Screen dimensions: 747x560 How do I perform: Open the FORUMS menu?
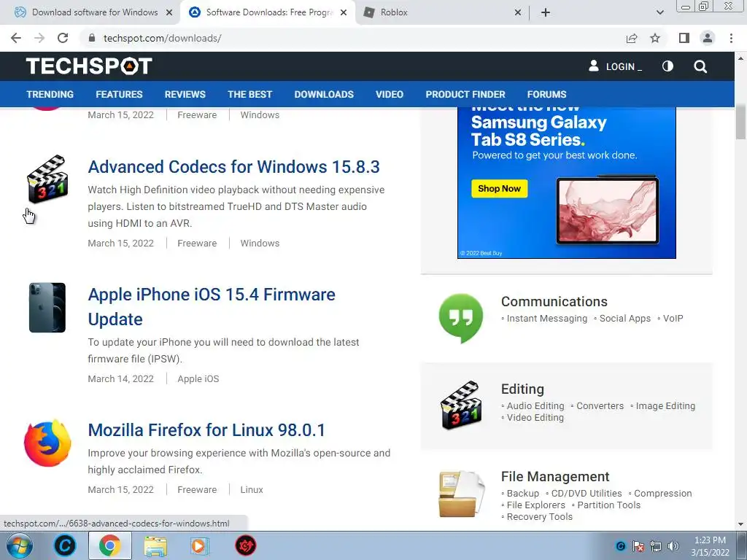click(x=546, y=94)
